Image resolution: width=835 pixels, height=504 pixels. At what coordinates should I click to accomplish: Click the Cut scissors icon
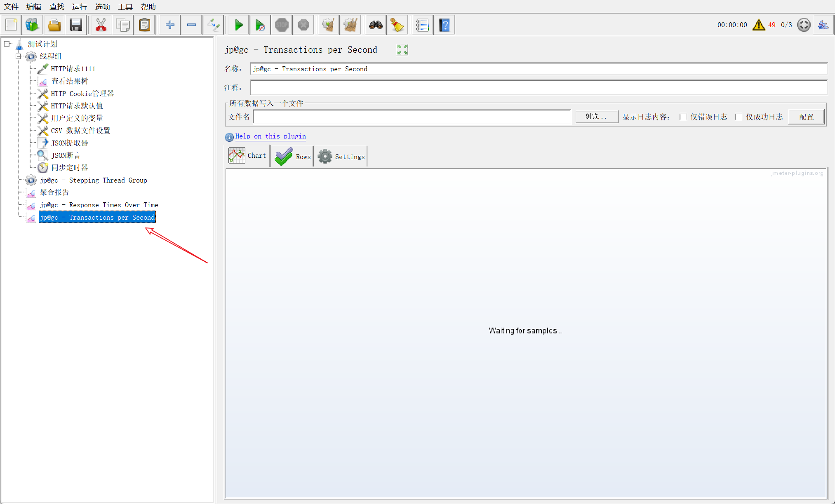click(x=101, y=25)
